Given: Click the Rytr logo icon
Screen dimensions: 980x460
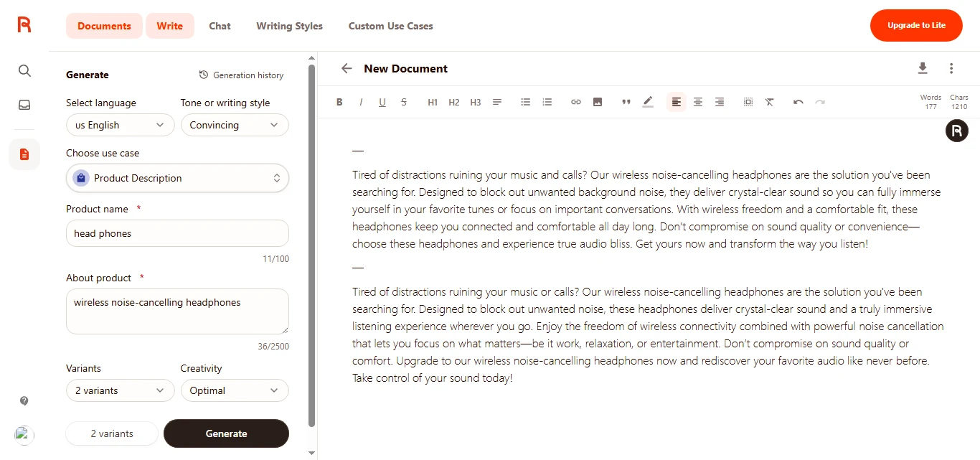Looking at the screenshot, I should click(x=24, y=25).
